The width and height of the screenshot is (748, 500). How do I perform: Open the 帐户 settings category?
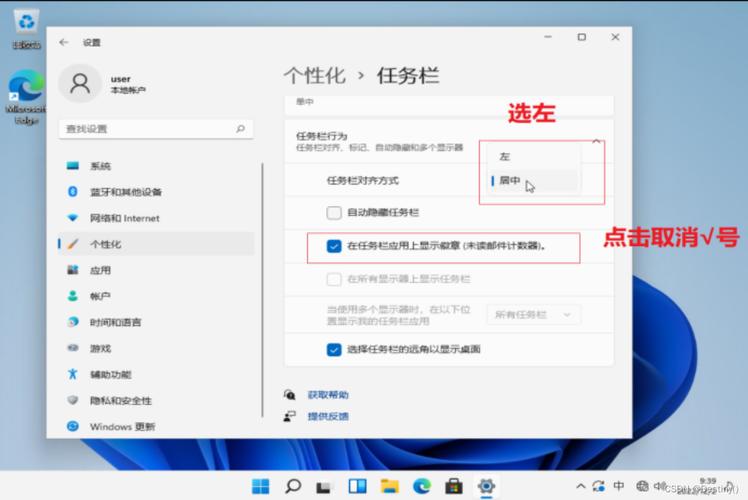[x=156, y=296]
